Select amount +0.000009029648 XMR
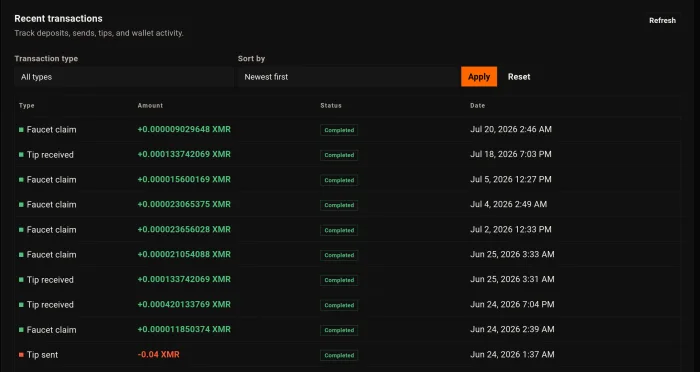Viewport: 700px width, 372px height. point(184,130)
